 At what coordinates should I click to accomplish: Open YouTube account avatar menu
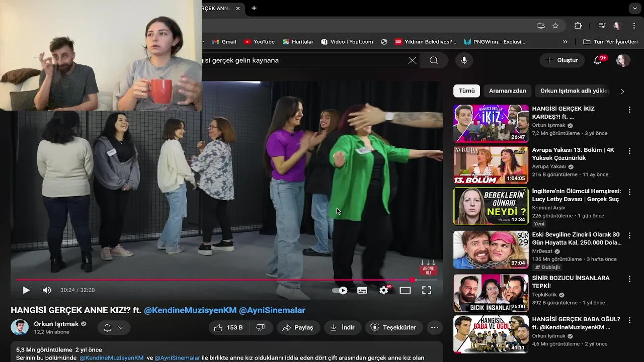pyautogui.click(x=623, y=60)
